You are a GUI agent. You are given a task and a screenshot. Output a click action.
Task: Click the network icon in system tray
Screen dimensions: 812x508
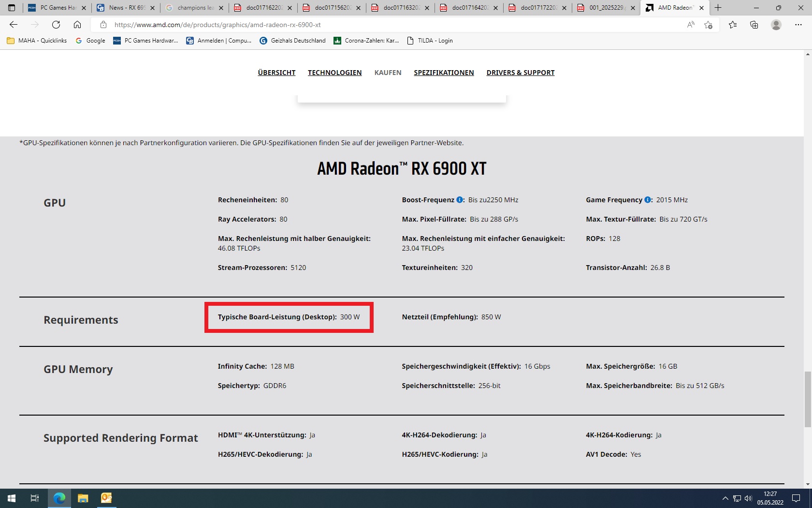(737, 498)
